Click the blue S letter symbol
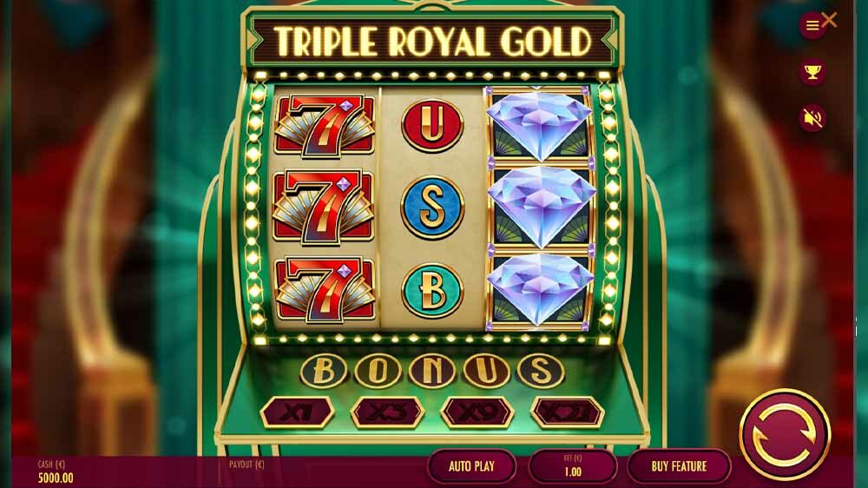The width and height of the screenshot is (868, 488). 431,208
